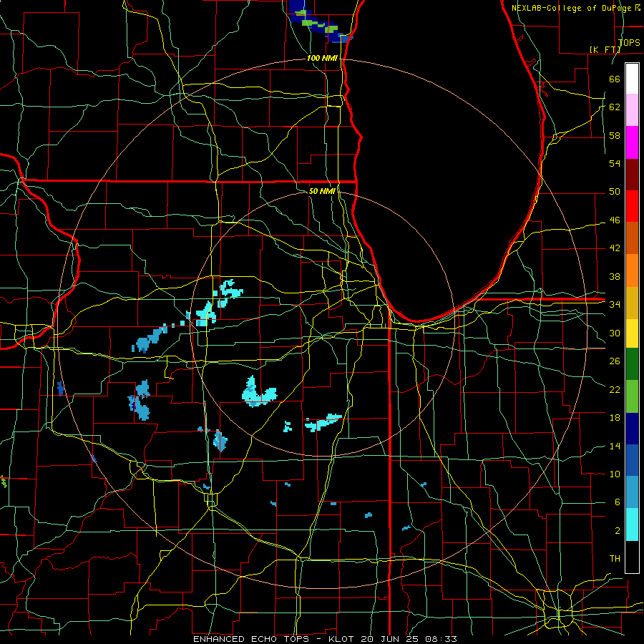Click the 'KLOT' radar site identifier
The height and width of the screenshot is (644, 644).
pos(342,639)
